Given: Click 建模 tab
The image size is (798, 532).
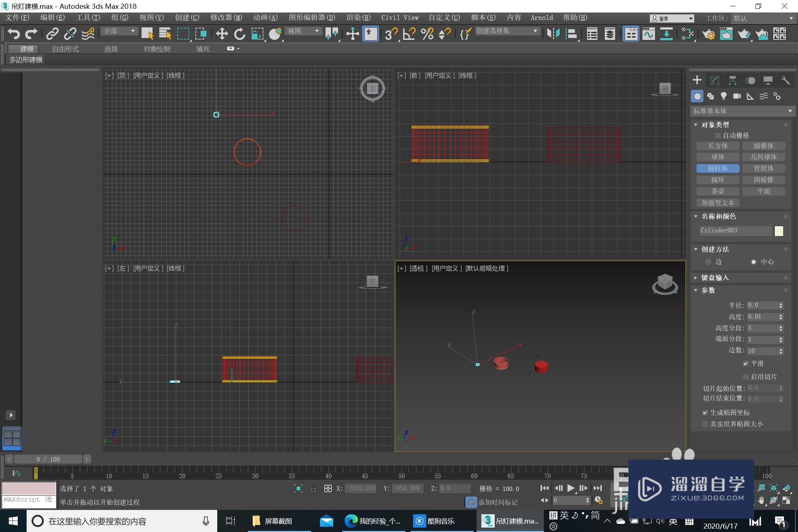Looking at the screenshot, I should click(x=23, y=48).
